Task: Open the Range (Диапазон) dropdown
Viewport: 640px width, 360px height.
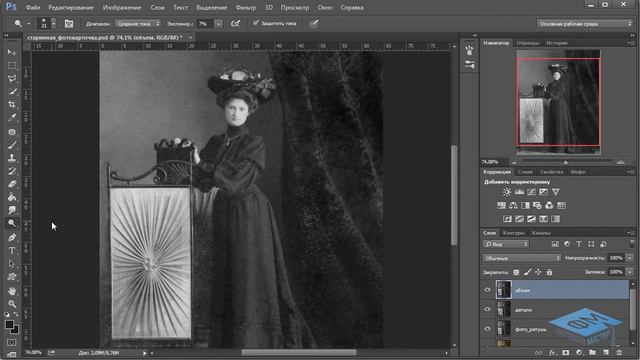Action: click(138, 24)
